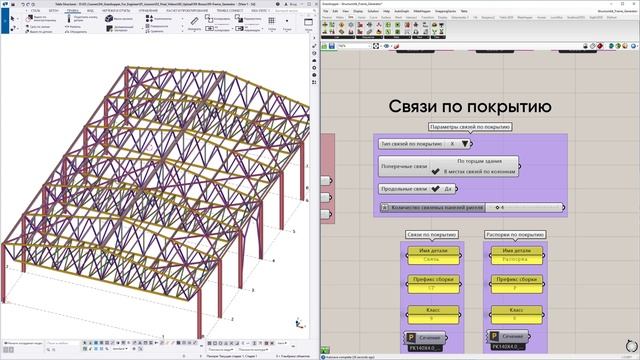Click the green open-file icon in Grasshopper toolbar
640x360 pixels.
click(x=324, y=46)
